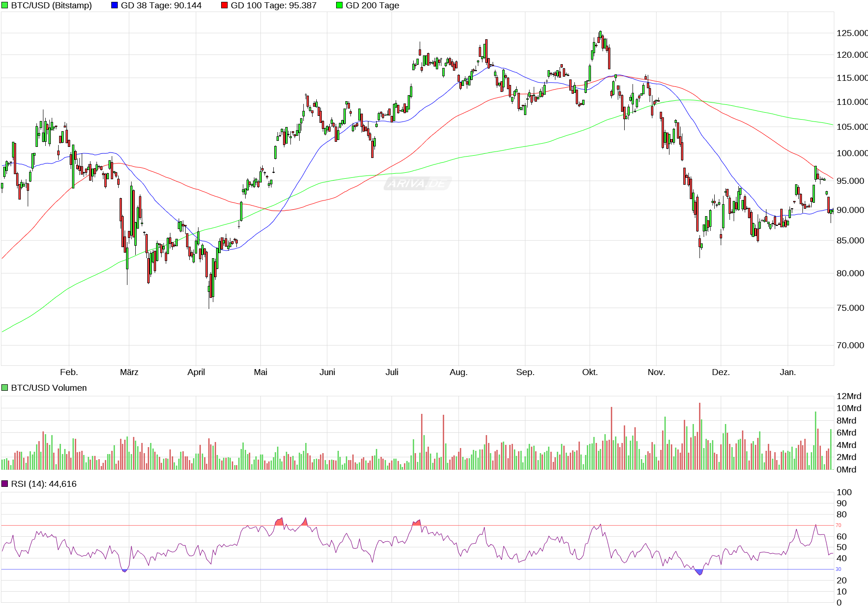The image size is (868, 612).
Task: Click the green GD 200 Tage legend swatch
Action: coord(339,6)
